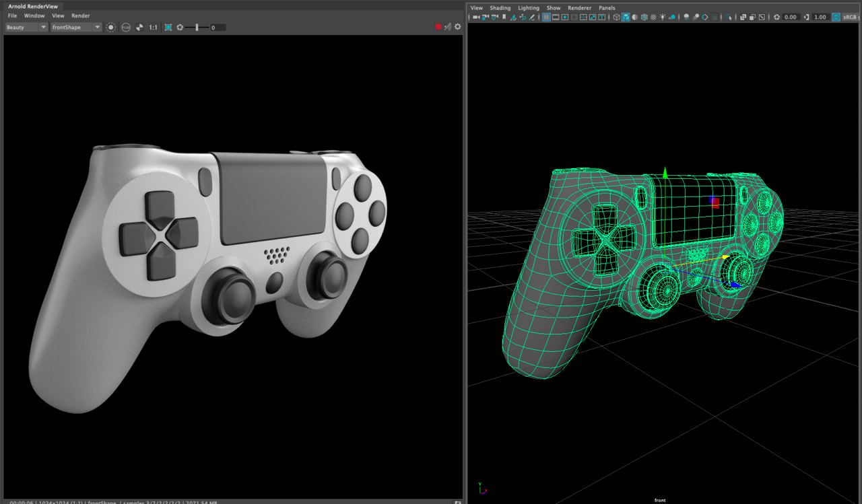Click the Grease Pencil icon

532,17
